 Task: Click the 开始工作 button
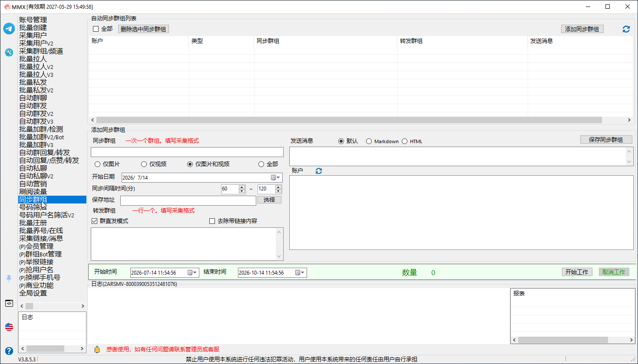click(x=577, y=272)
